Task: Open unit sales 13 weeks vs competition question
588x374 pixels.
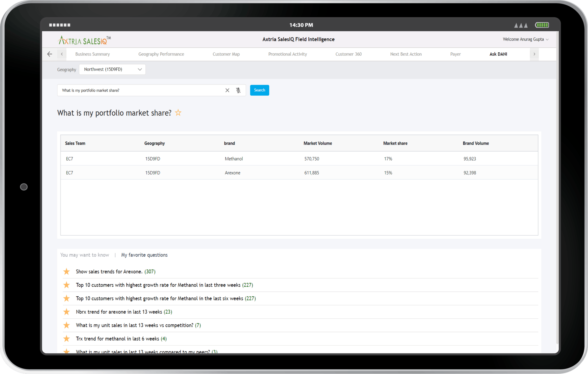Action: click(x=138, y=325)
